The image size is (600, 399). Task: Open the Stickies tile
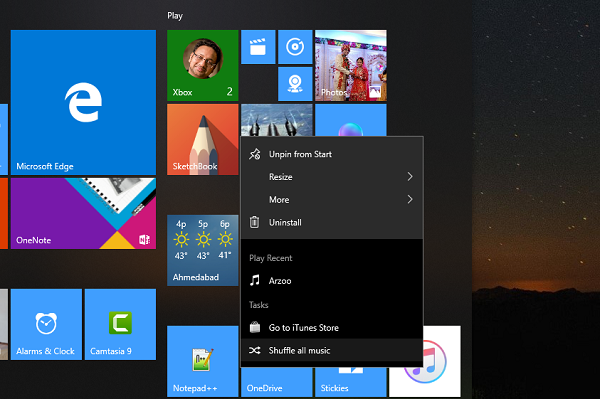tap(351, 383)
